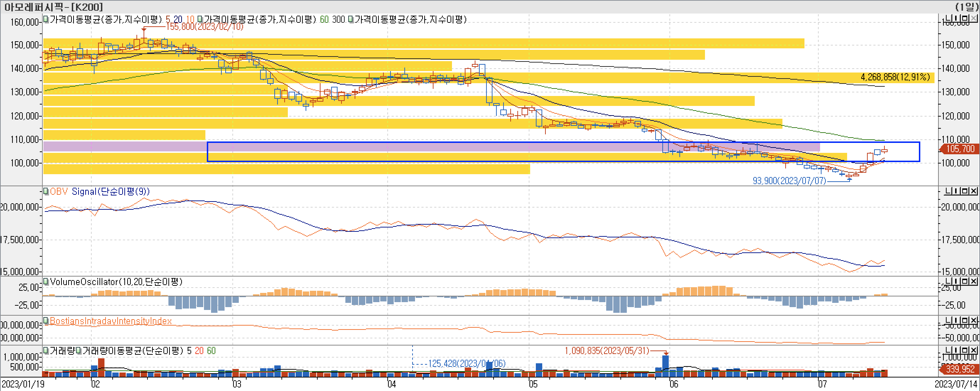Click the vertical bar icon in OBV panel
Screen dimensions: 980x391
[956, 191]
